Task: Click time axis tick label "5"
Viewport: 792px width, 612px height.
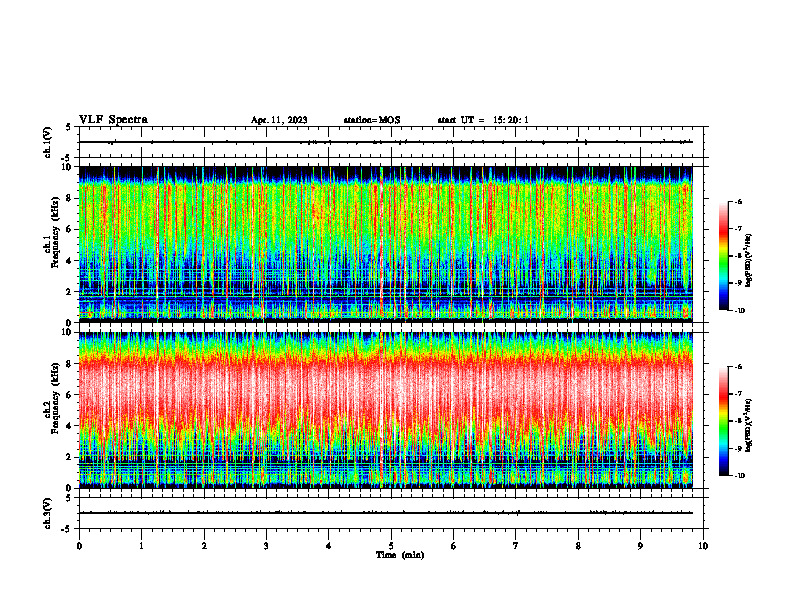Action: click(391, 546)
